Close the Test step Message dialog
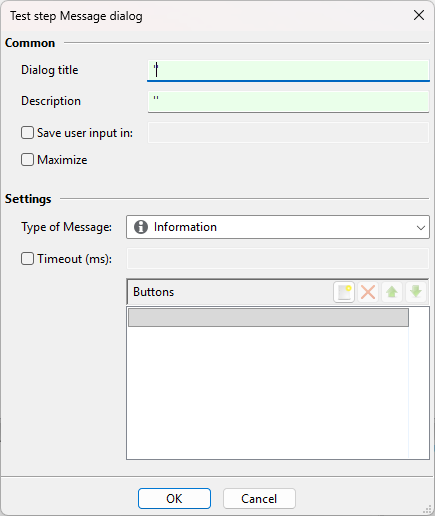 coord(419,15)
